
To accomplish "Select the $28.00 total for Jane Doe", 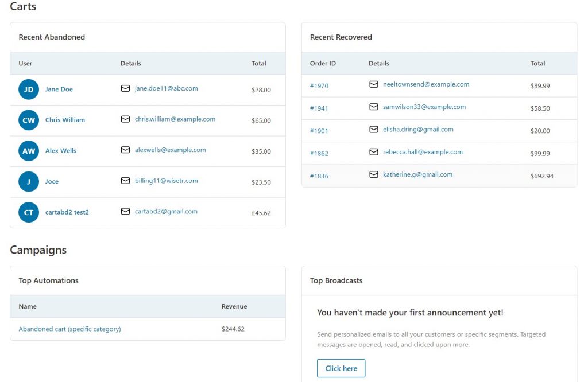I will point(261,90).
